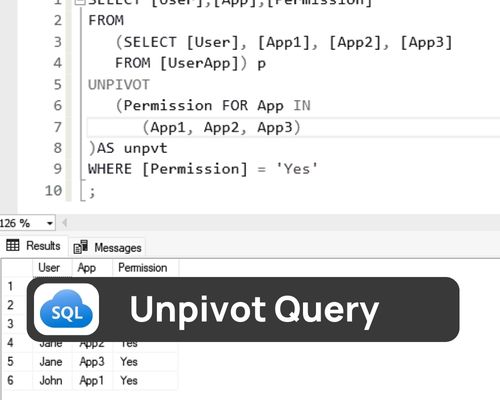Click the App1 cell in row 6

point(92,380)
